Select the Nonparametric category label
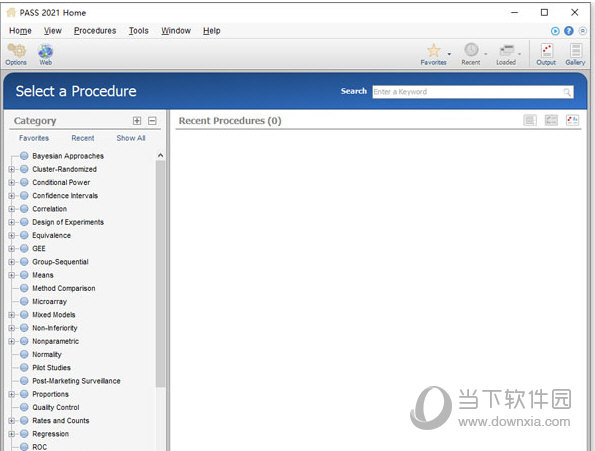The height and width of the screenshot is (451, 595). click(x=55, y=341)
